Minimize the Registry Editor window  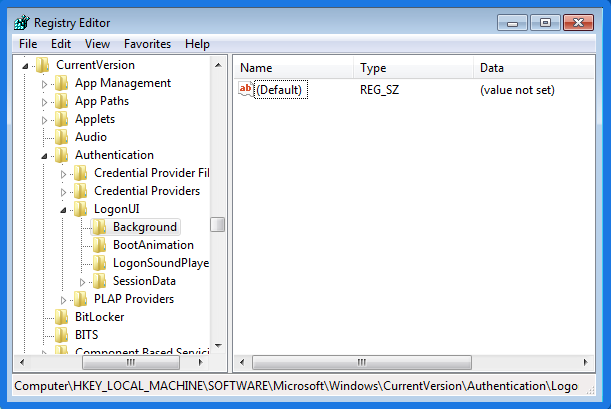(512, 23)
